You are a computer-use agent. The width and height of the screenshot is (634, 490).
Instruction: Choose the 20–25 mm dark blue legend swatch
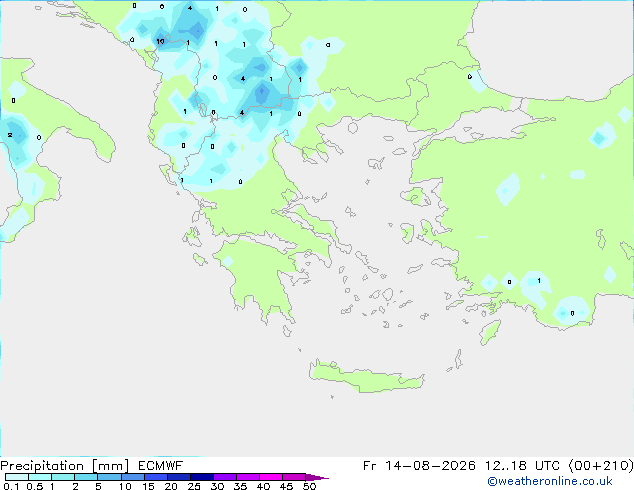(179, 477)
